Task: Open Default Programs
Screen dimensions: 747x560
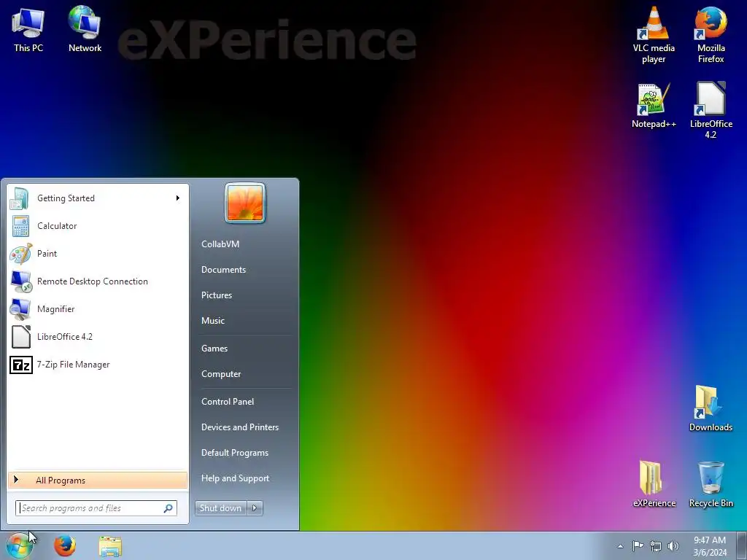Action: pyautogui.click(x=235, y=453)
